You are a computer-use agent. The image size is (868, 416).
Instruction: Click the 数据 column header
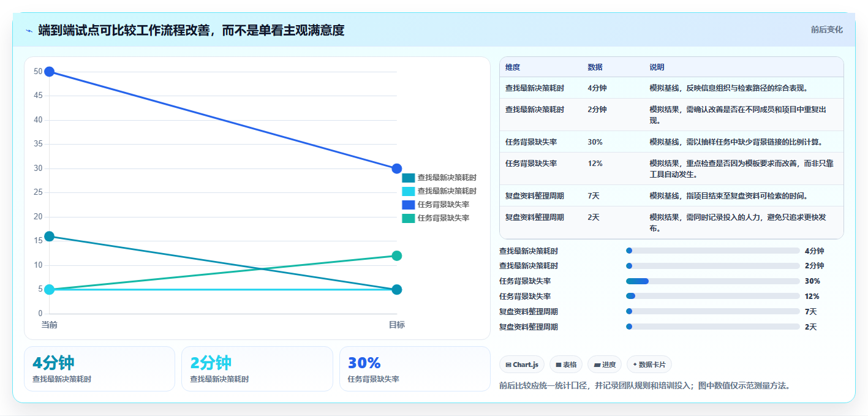pos(595,67)
